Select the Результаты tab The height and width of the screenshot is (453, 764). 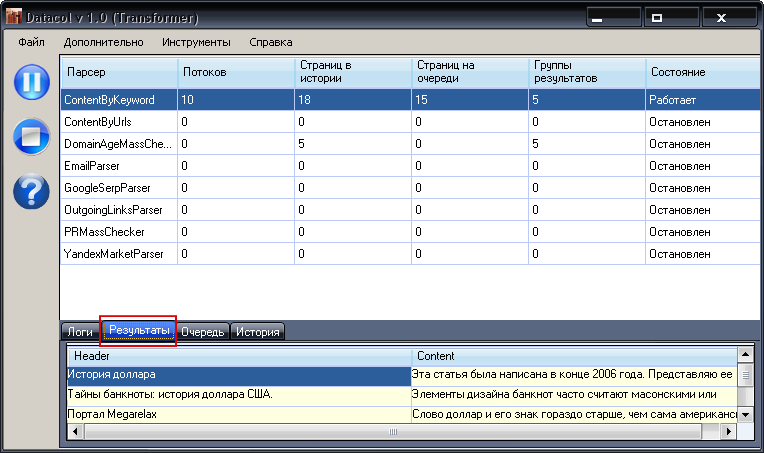(x=140, y=331)
